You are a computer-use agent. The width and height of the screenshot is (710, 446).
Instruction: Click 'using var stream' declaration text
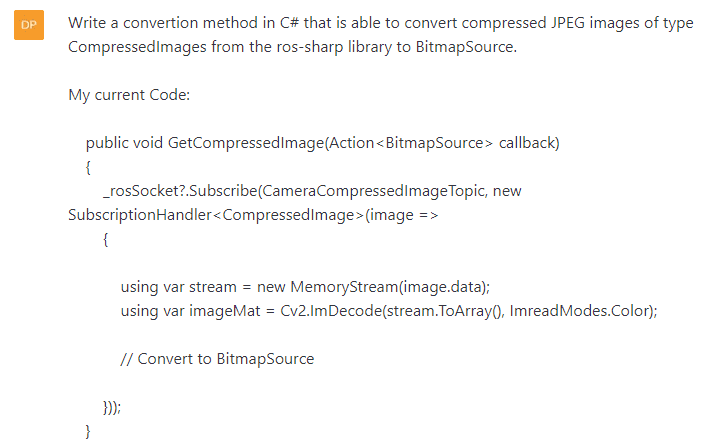pos(178,287)
